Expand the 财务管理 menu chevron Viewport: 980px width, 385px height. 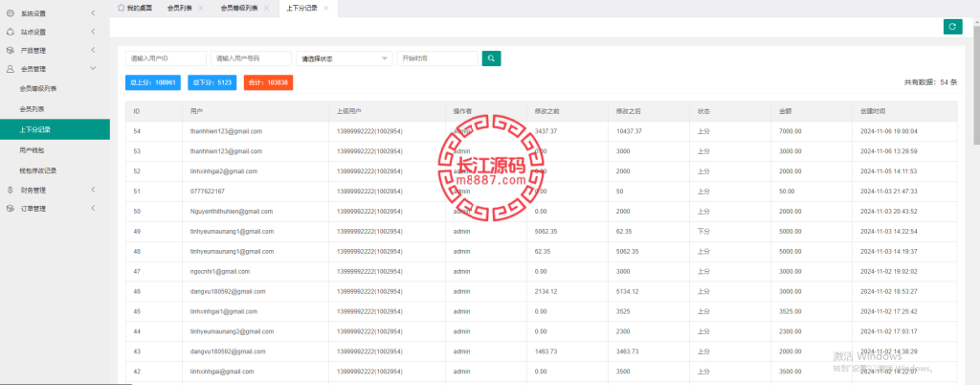(x=93, y=190)
